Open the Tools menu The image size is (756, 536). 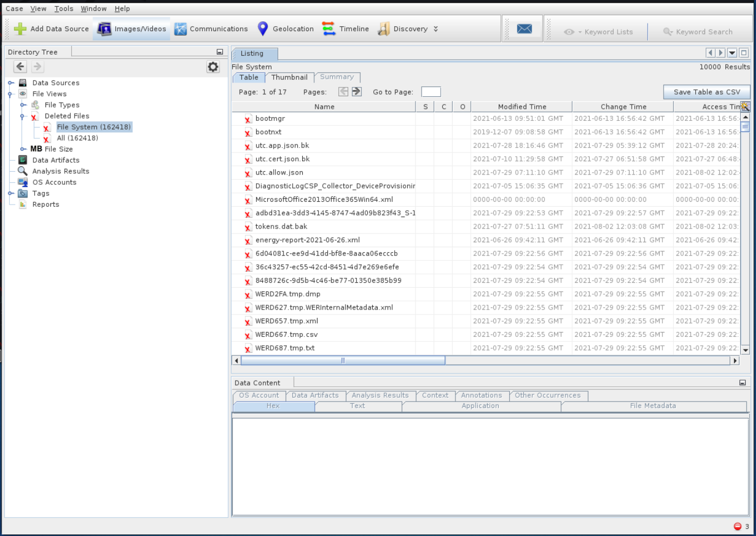tap(64, 9)
